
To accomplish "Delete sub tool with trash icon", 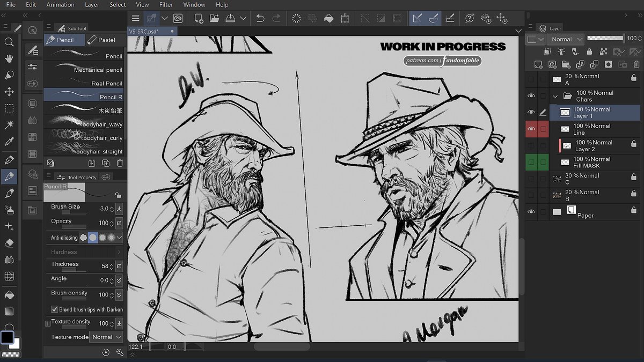I will [x=120, y=163].
